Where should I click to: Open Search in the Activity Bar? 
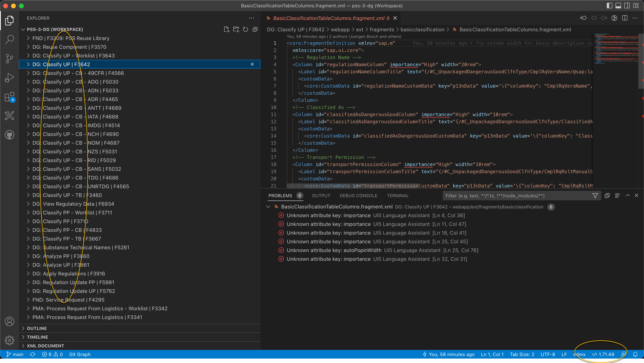tap(10, 39)
